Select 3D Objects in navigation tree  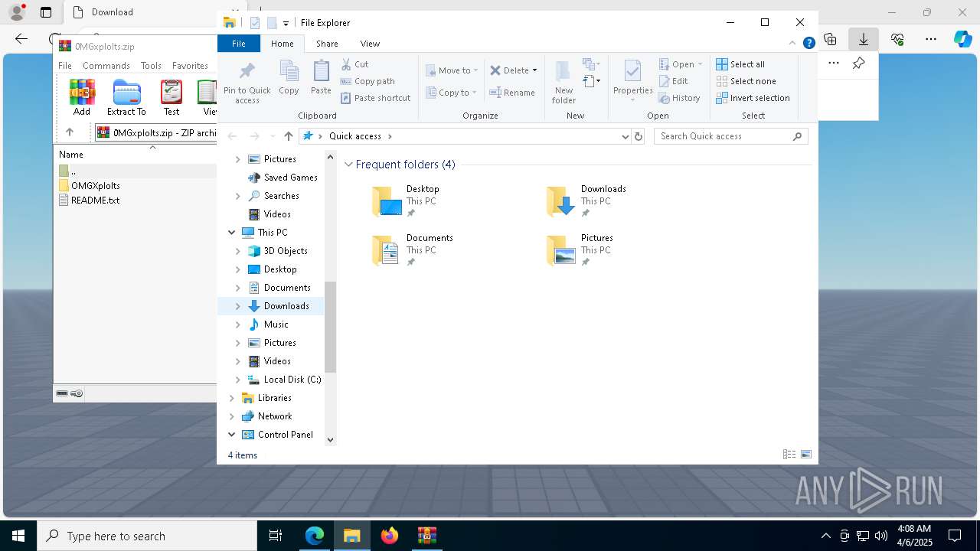click(286, 251)
